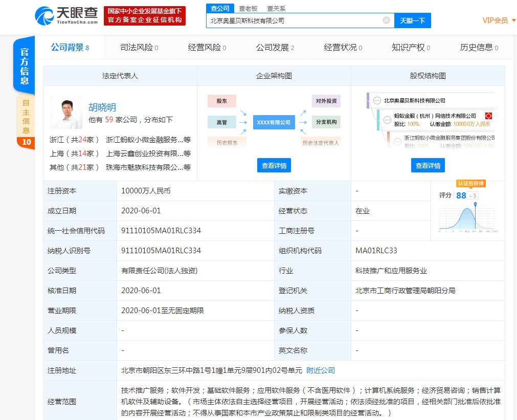Click the 成立日期 value 2020-06-01
Viewport: 517px width, 420px height.
tap(141, 211)
